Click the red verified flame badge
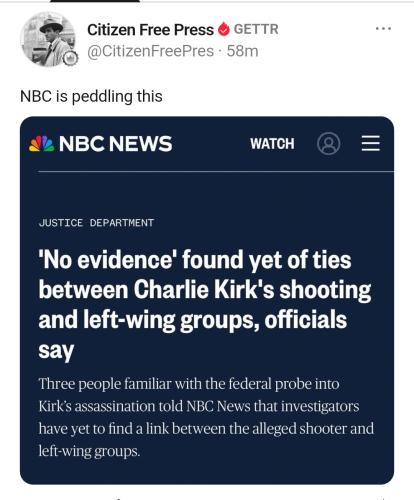 tap(224, 30)
